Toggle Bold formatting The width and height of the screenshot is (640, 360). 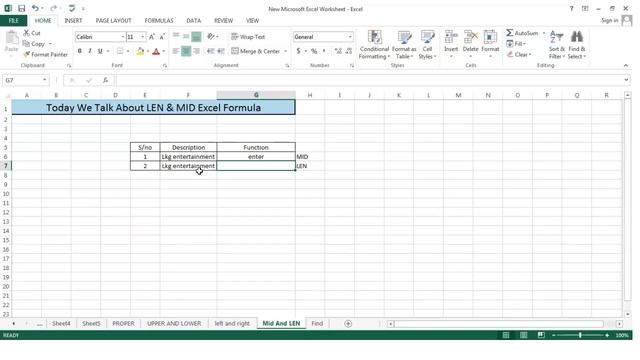click(x=80, y=51)
